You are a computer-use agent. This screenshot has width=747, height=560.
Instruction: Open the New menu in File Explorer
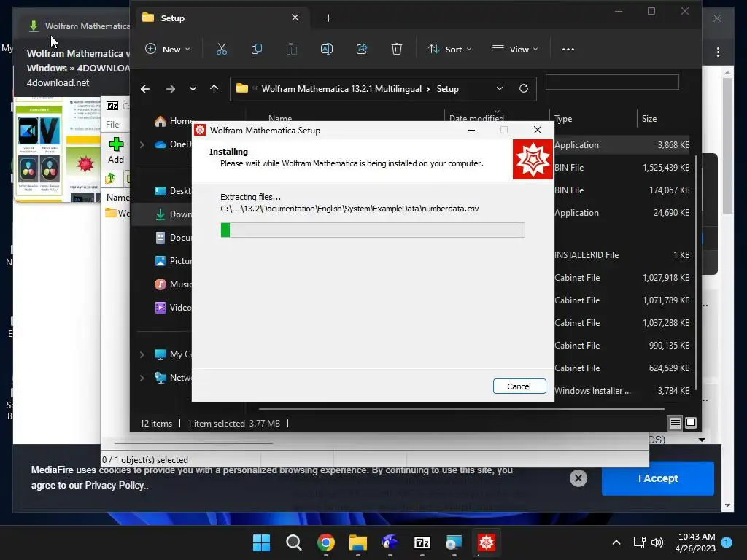point(168,49)
